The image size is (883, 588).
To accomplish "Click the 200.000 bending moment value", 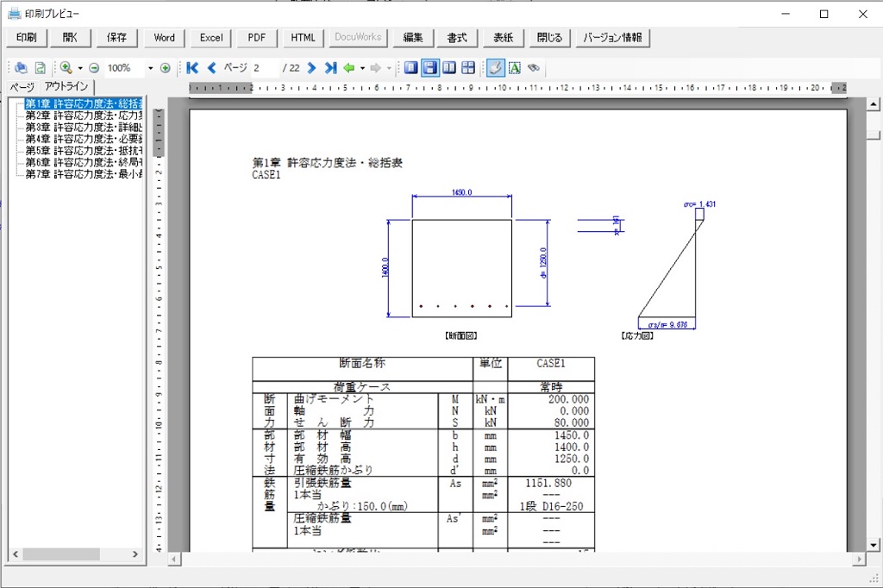I will tap(568, 399).
